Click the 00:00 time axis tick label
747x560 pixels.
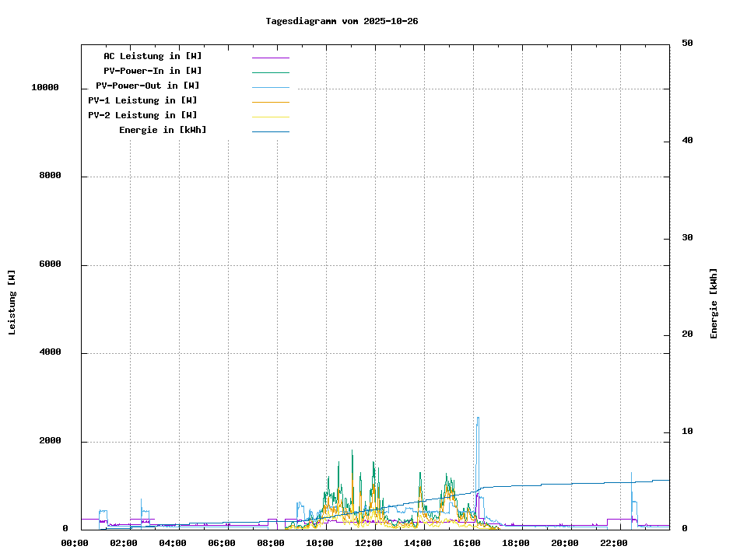[x=75, y=543]
